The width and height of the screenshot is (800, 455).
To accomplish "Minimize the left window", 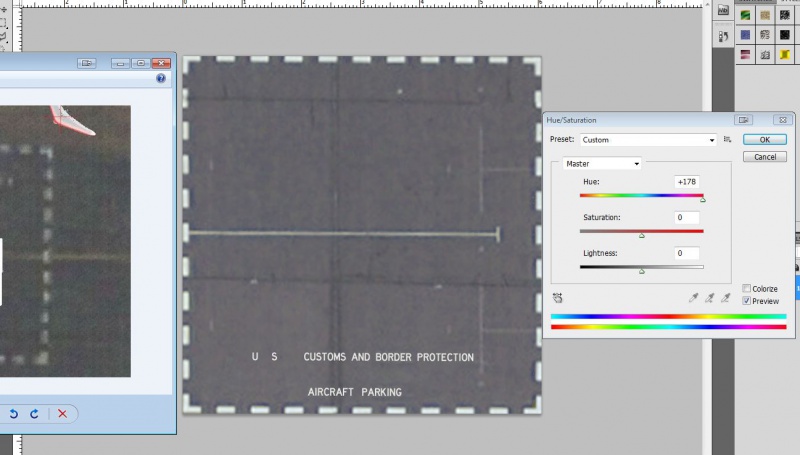I will 120,63.
